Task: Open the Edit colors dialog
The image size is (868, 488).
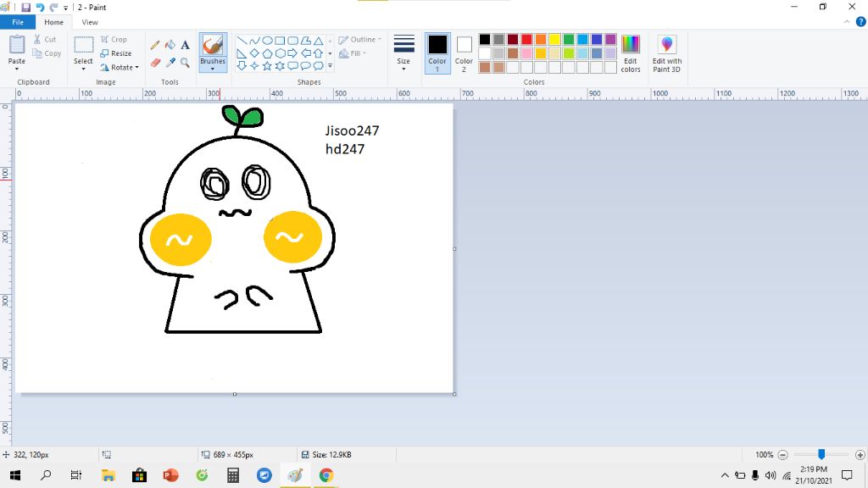Action: coord(630,53)
